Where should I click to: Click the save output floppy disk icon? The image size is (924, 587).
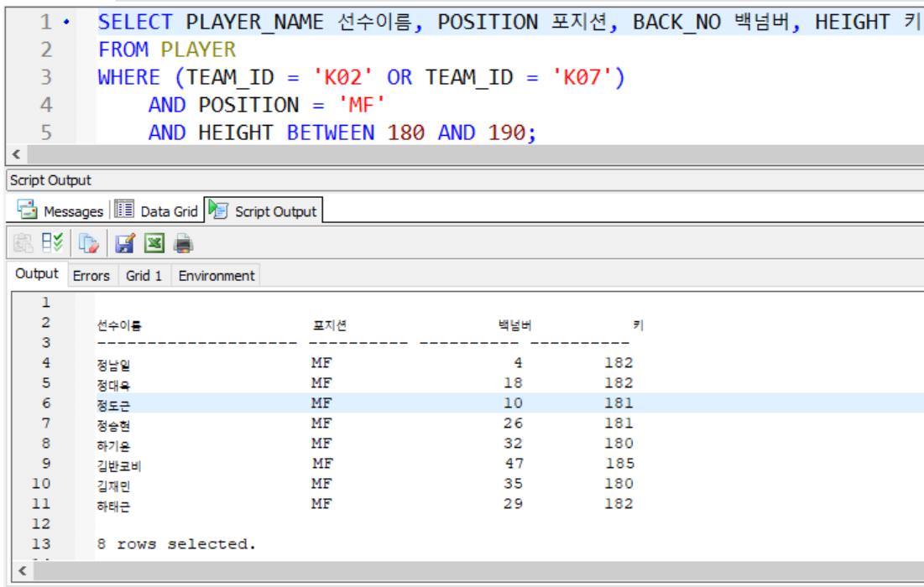click(125, 243)
